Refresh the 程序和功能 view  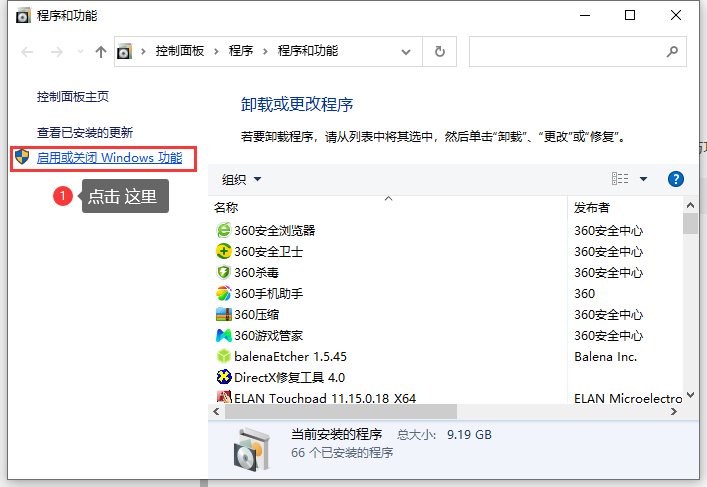[x=440, y=51]
